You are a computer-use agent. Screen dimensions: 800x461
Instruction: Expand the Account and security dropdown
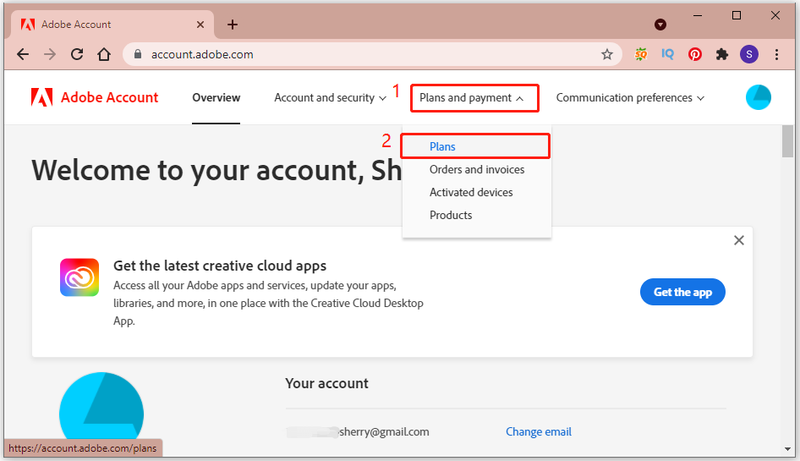[x=330, y=98]
